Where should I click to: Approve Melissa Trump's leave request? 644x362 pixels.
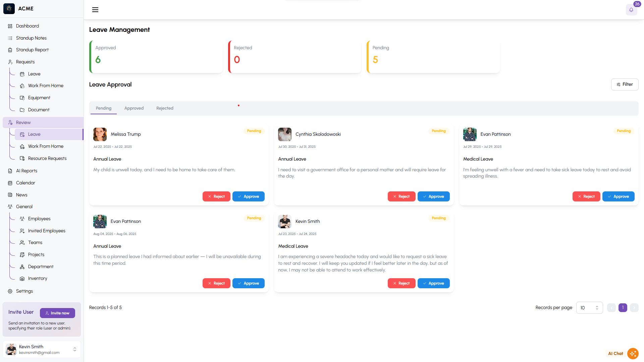(x=248, y=196)
